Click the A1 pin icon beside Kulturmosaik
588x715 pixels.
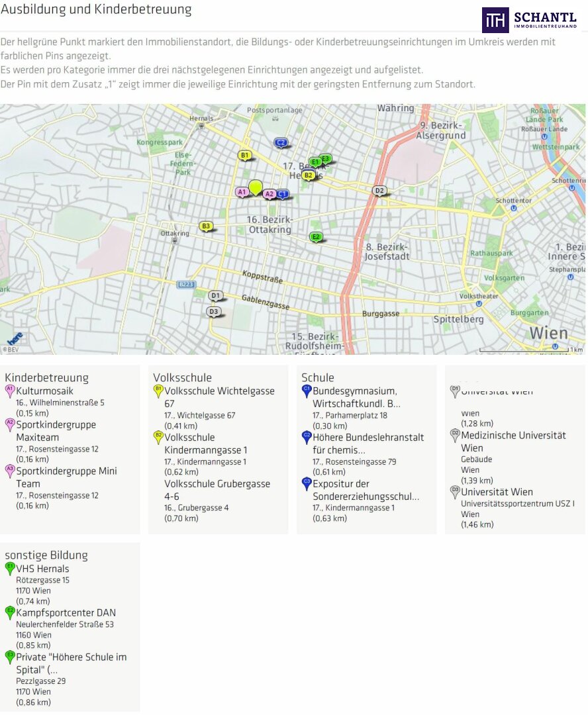point(9,391)
